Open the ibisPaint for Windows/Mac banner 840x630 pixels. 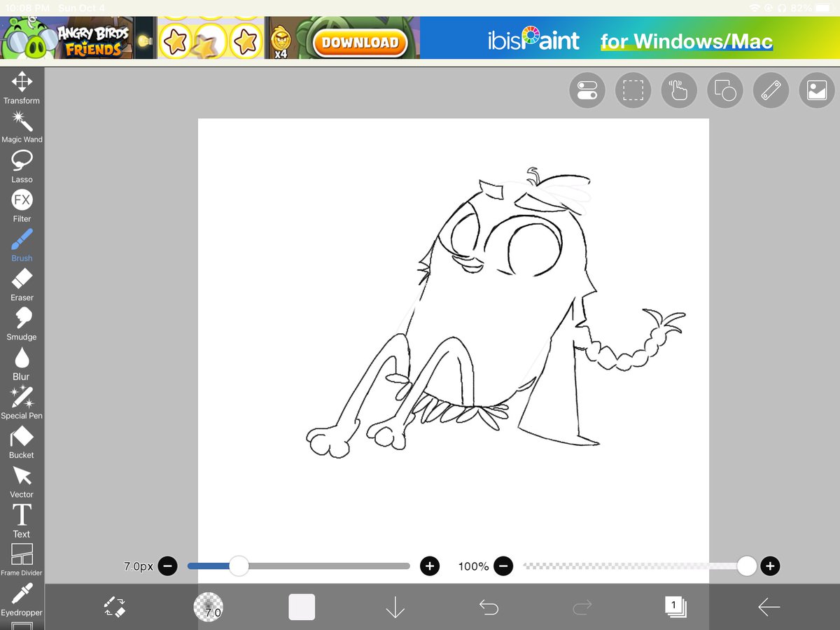[630, 38]
